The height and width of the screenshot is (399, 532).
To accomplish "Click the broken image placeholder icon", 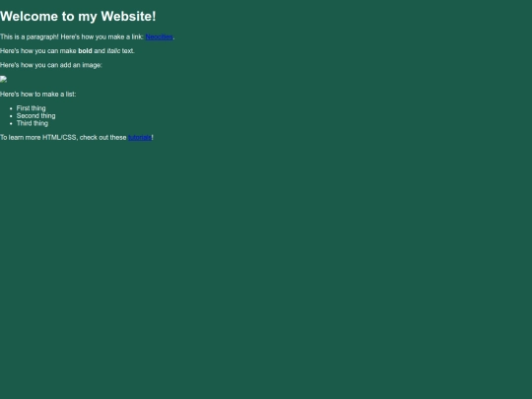I will [3, 80].
